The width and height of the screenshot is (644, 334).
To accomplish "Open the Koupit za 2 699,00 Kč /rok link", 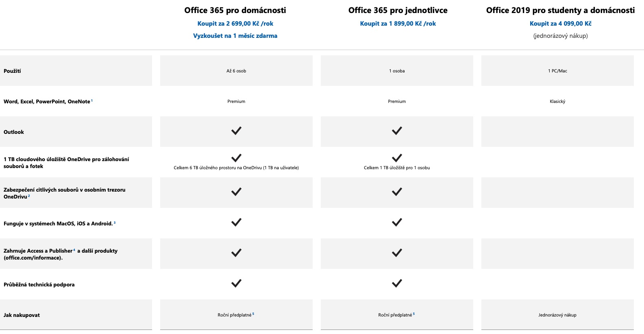I will tap(235, 24).
